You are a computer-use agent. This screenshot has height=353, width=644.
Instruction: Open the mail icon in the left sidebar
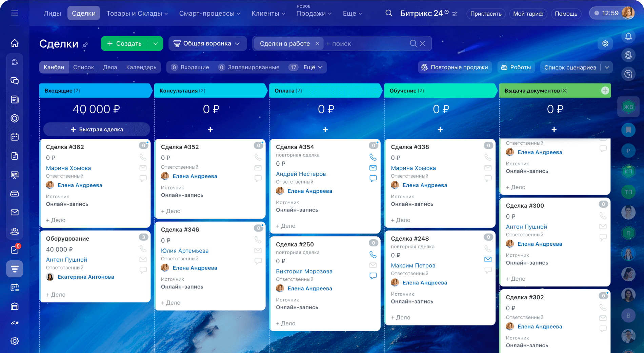tap(15, 212)
